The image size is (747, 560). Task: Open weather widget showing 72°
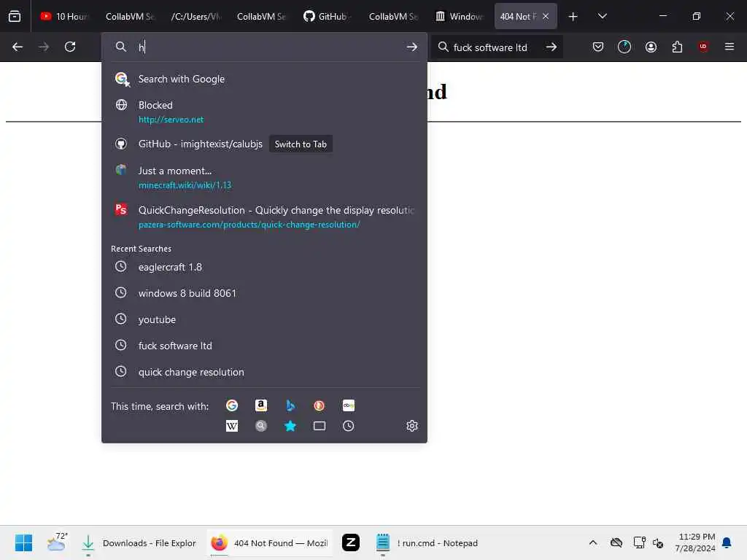[58, 542]
